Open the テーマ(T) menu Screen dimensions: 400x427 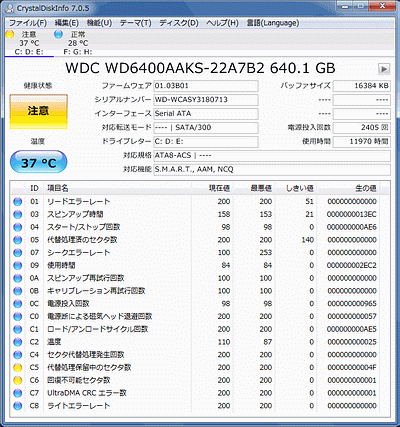135,23
